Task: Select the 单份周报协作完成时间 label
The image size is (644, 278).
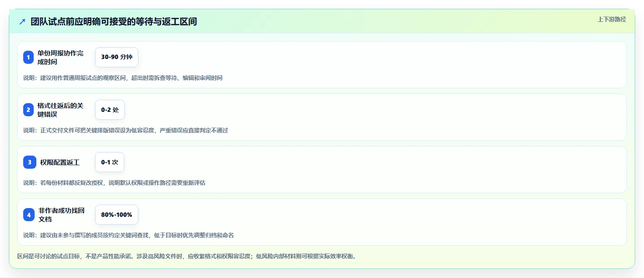Action: 61,57
